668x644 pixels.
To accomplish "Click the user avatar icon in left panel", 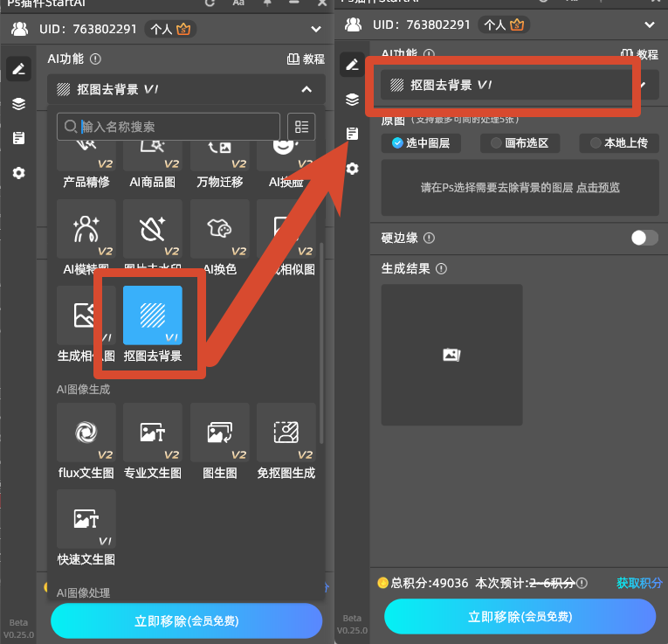I will point(19,29).
